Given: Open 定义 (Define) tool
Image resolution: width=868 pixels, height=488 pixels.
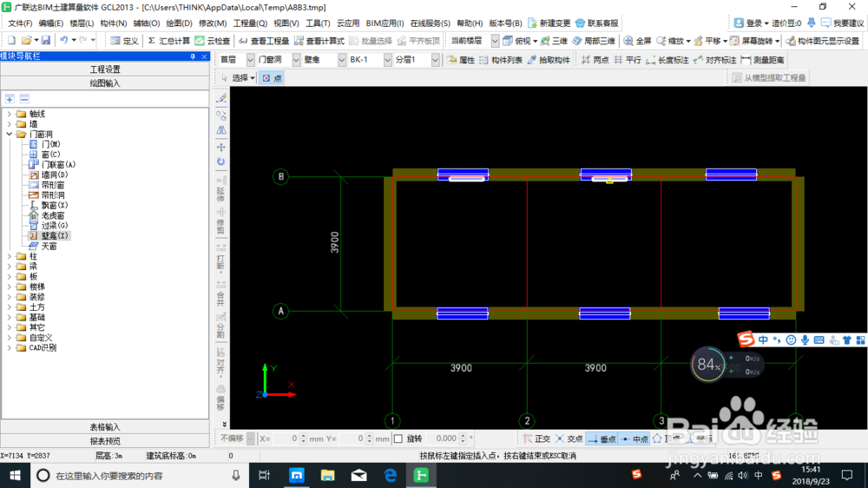Looking at the screenshot, I should pos(124,41).
